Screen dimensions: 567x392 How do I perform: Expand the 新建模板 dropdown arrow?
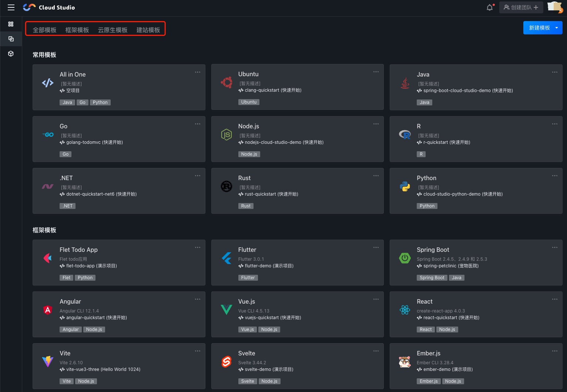(x=557, y=28)
